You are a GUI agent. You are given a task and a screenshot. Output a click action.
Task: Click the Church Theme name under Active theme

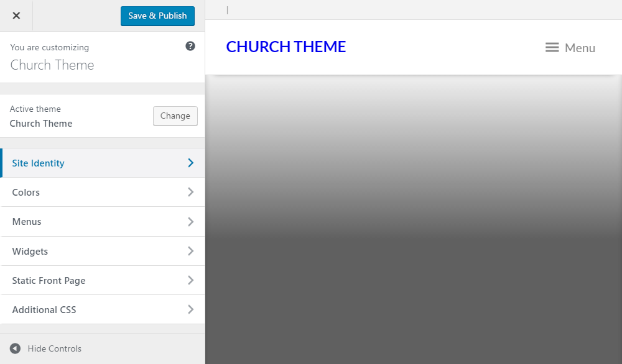pyautogui.click(x=41, y=124)
